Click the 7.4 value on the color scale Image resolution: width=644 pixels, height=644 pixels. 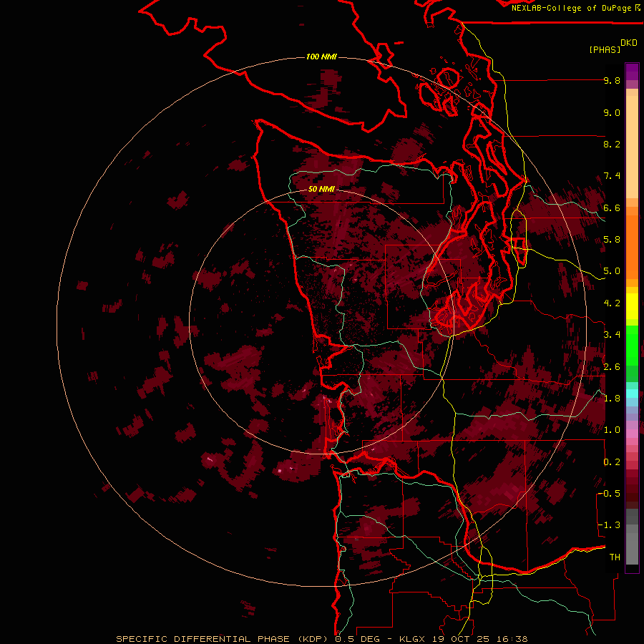(x=612, y=176)
